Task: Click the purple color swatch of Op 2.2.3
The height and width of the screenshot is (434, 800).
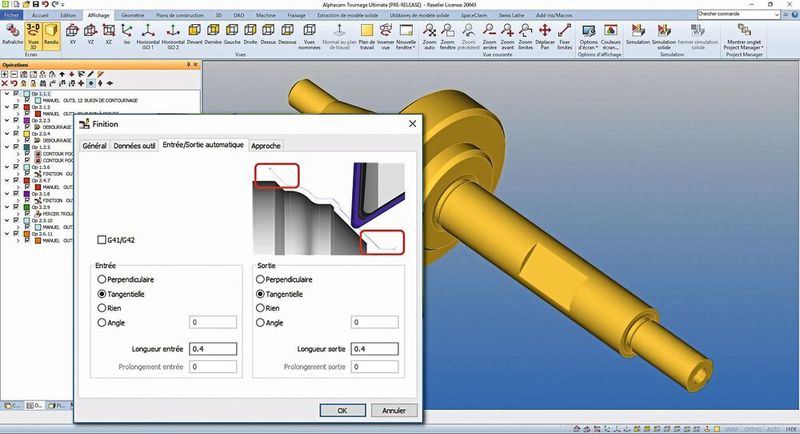Action: [27, 120]
